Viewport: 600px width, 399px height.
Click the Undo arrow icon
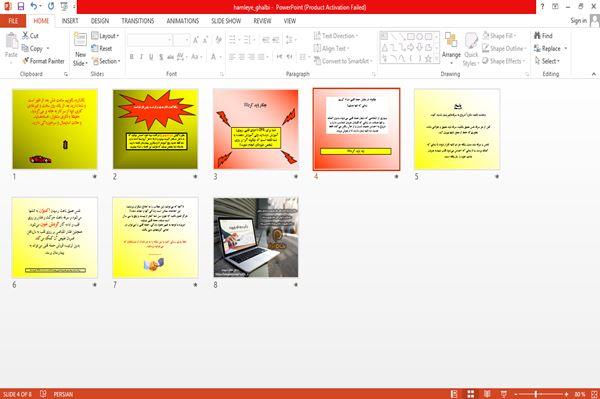pyautogui.click(x=34, y=6)
